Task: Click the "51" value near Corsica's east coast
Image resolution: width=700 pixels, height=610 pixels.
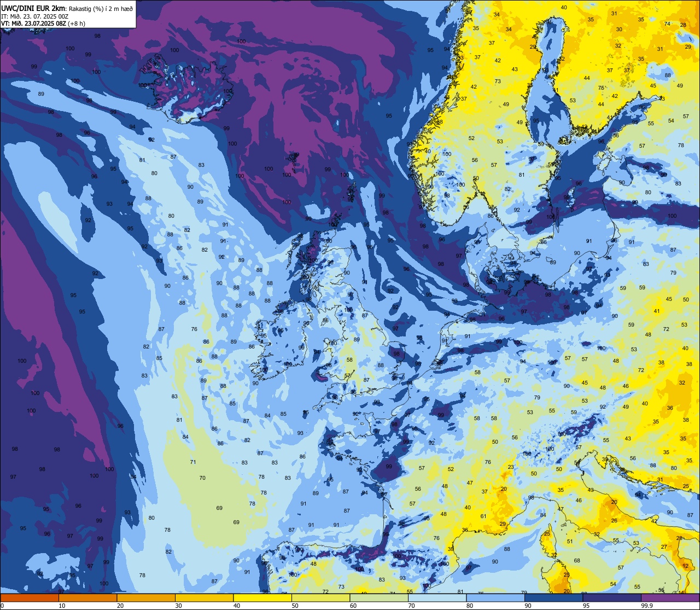Action: [x=570, y=541]
